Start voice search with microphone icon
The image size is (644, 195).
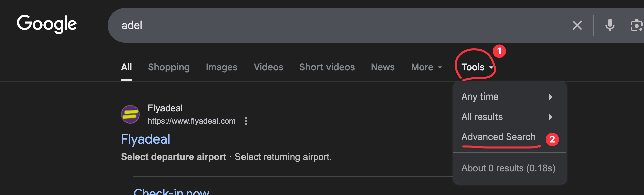(610, 25)
